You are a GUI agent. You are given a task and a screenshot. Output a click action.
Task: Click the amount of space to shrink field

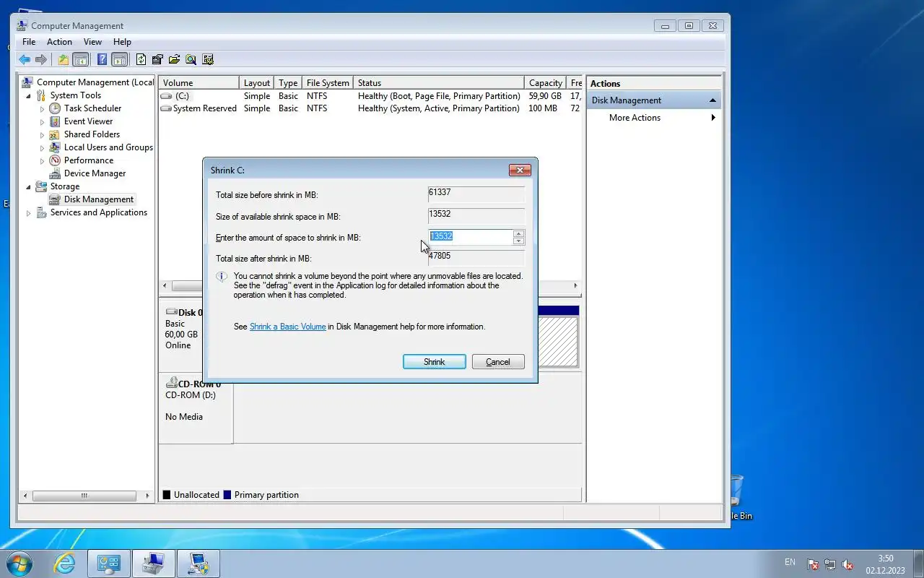471,237
